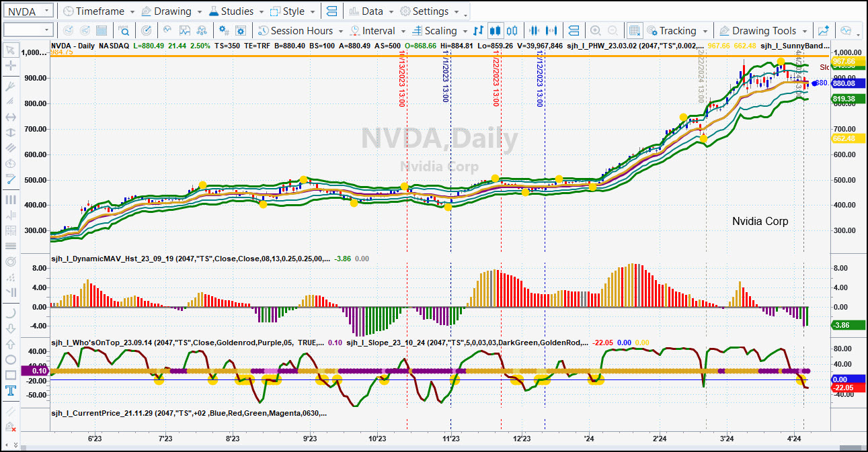Open the gear with hash settings icon
The height and width of the screenshot is (452, 868).
[224, 31]
